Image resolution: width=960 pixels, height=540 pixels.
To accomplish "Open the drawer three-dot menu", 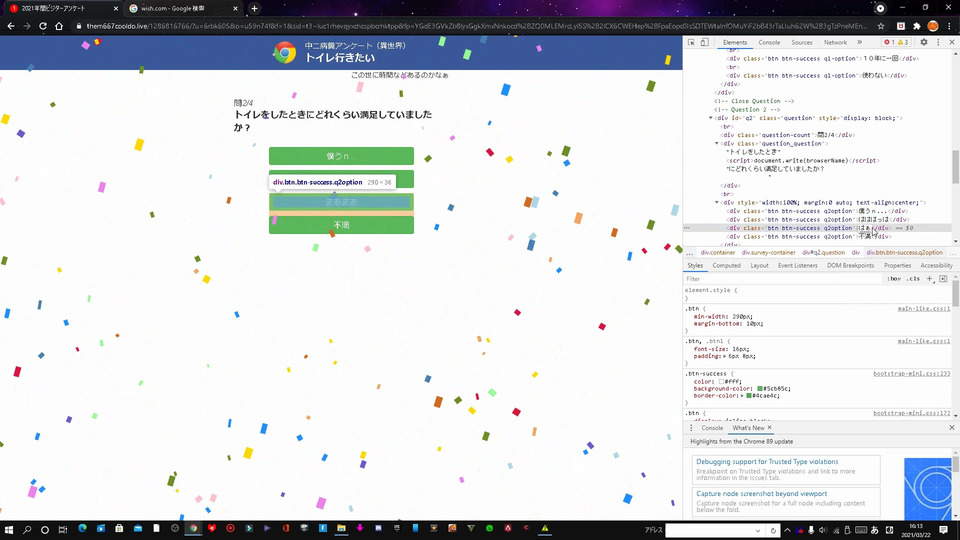I will coord(691,428).
